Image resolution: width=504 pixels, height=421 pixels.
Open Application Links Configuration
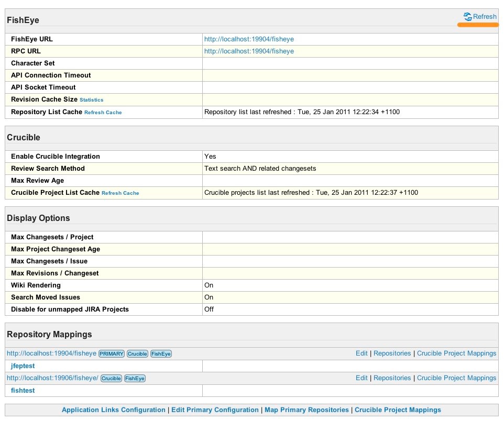[x=114, y=410]
